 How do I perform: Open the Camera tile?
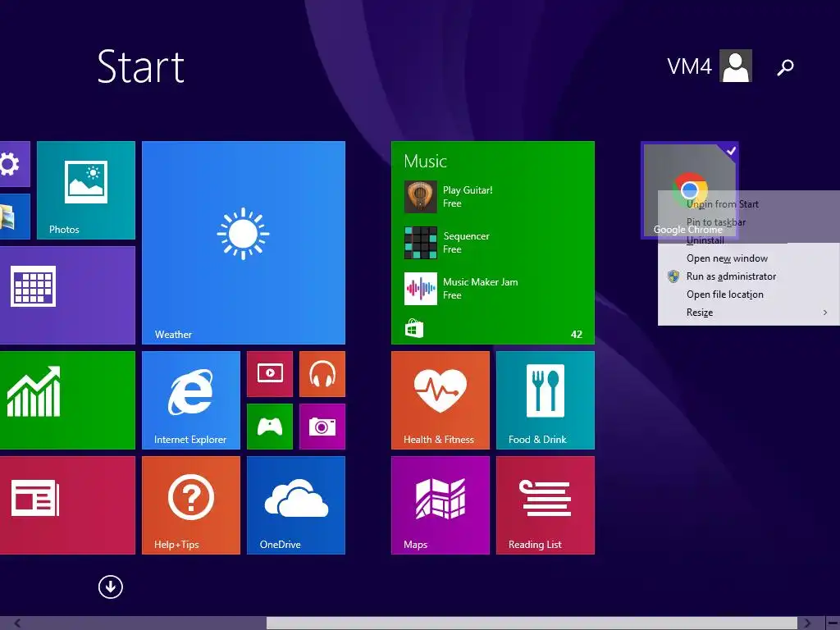click(x=322, y=427)
